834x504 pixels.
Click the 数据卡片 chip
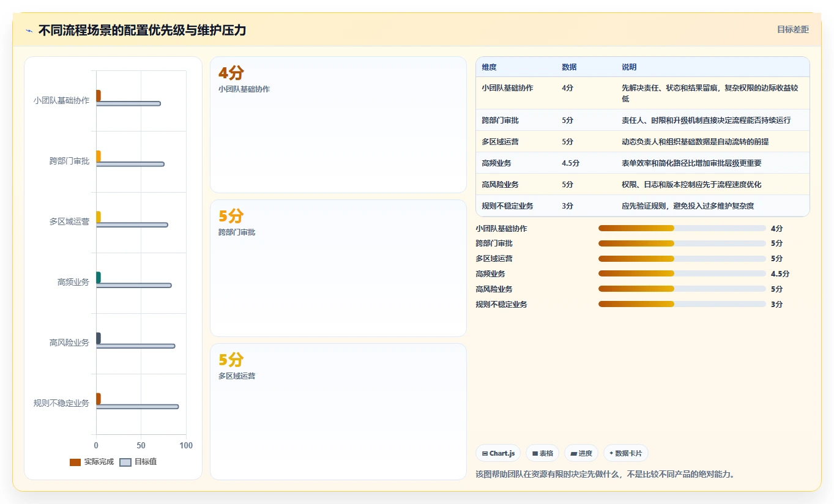pyautogui.click(x=625, y=453)
